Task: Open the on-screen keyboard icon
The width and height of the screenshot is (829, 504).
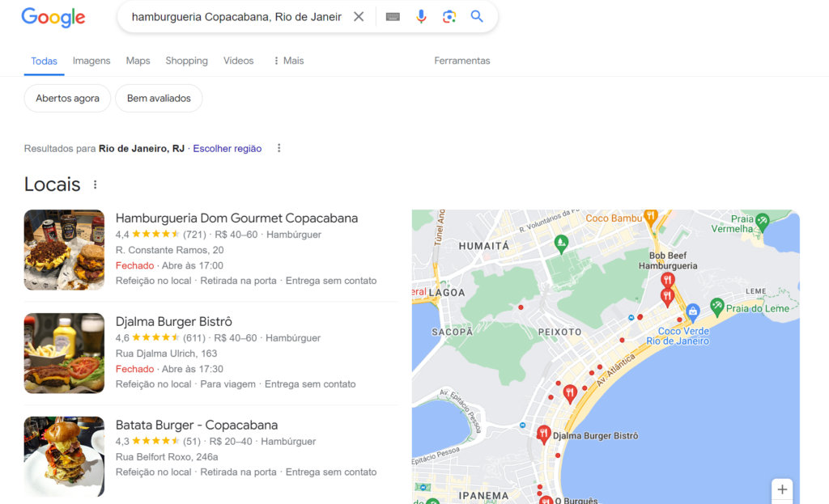Action: 393,16
